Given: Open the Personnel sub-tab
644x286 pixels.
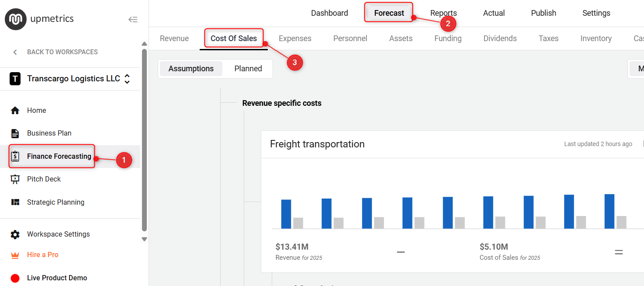Looking at the screenshot, I should coord(350,38).
